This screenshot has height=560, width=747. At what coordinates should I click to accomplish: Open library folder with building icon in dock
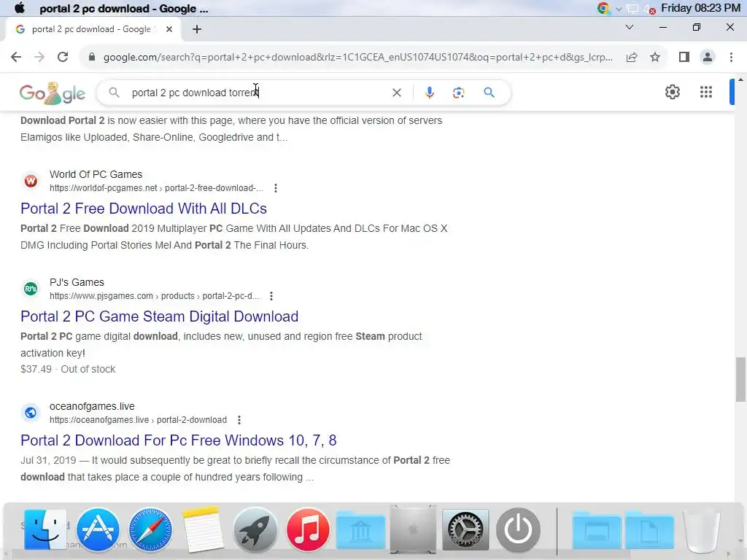(x=360, y=529)
